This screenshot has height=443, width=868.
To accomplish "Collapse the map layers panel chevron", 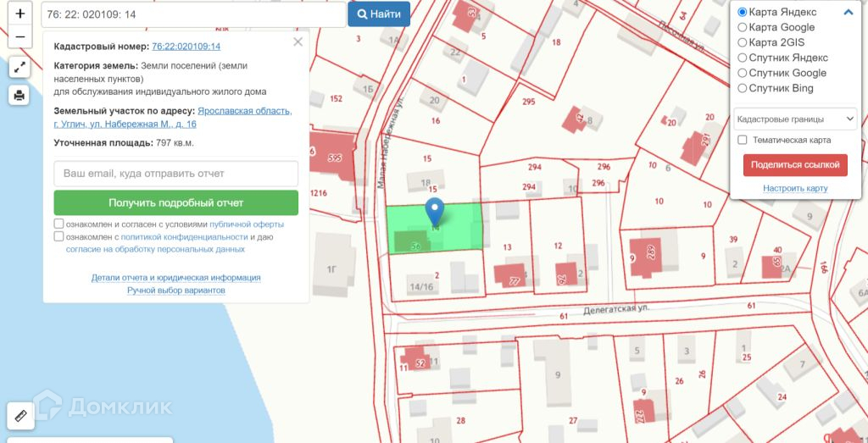I will [x=848, y=12].
